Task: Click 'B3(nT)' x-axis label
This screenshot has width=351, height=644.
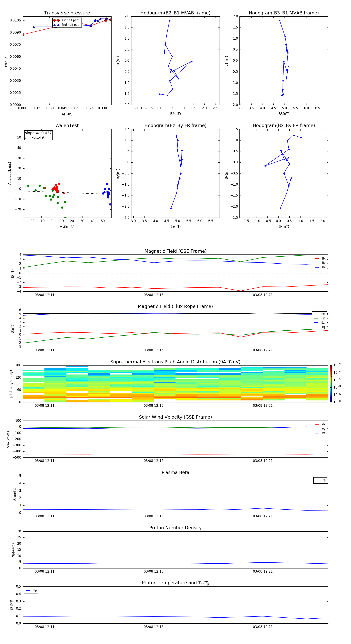Action: pos(284,114)
